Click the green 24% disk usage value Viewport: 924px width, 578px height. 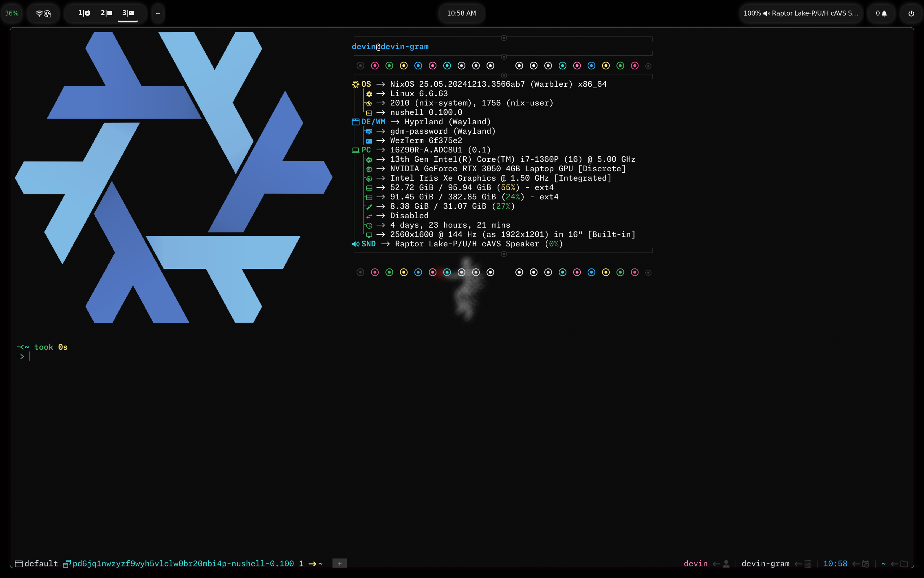click(513, 197)
